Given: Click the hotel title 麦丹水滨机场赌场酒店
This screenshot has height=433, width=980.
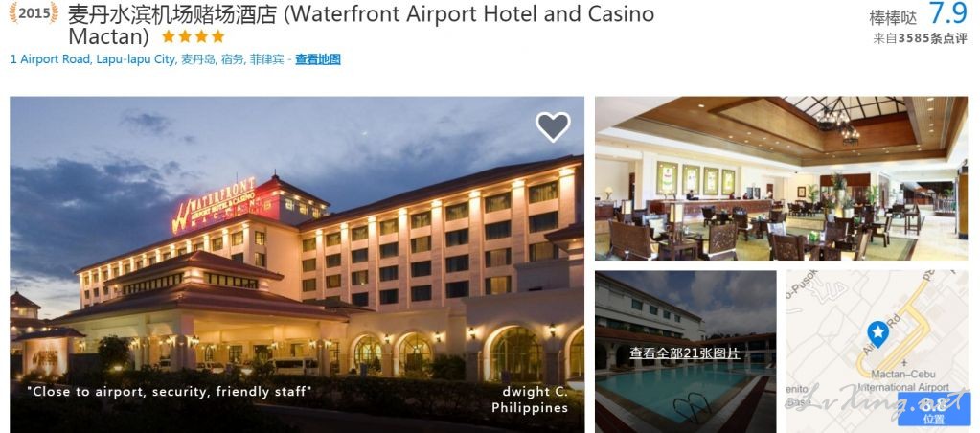Looking at the screenshot, I should tap(171, 13).
